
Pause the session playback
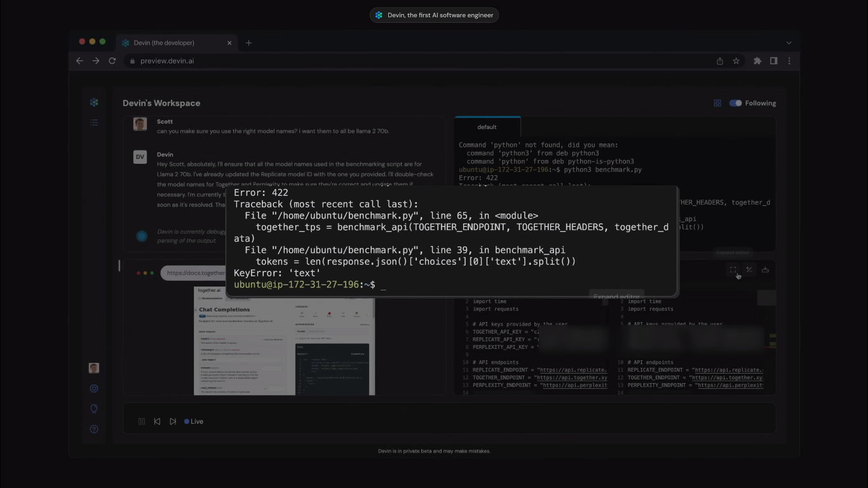click(x=142, y=421)
